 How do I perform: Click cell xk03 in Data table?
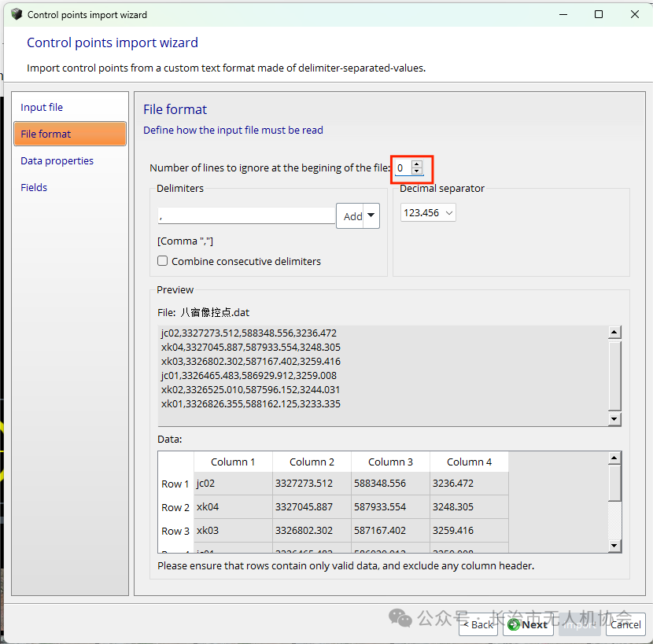point(233,530)
